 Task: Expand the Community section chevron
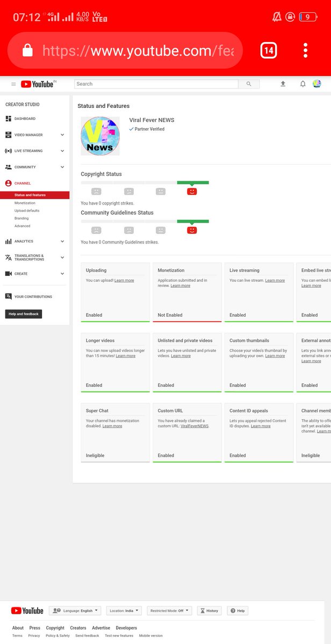pos(62,167)
